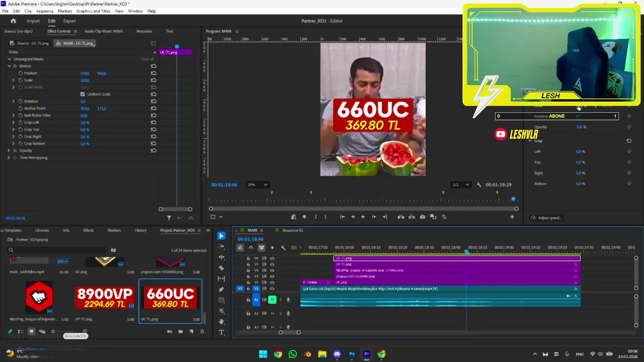Expand Time Remapping effect
644x362 pixels.
click(x=9, y=157)
